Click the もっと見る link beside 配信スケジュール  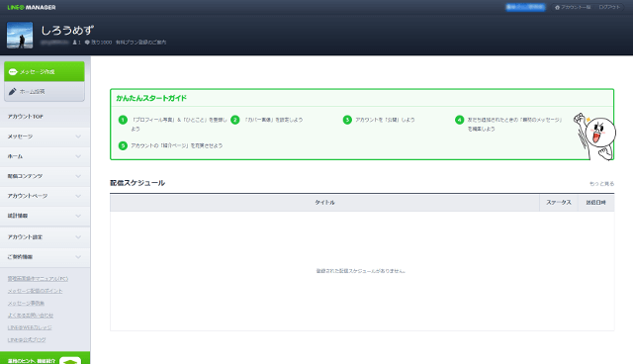tap(601, 184)
